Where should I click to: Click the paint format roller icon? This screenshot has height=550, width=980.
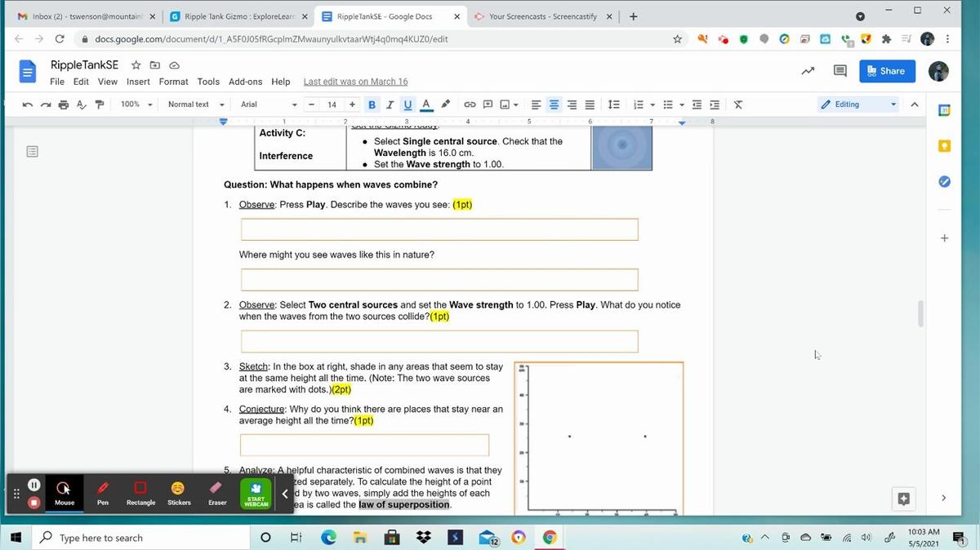click(x=100, y=104)
